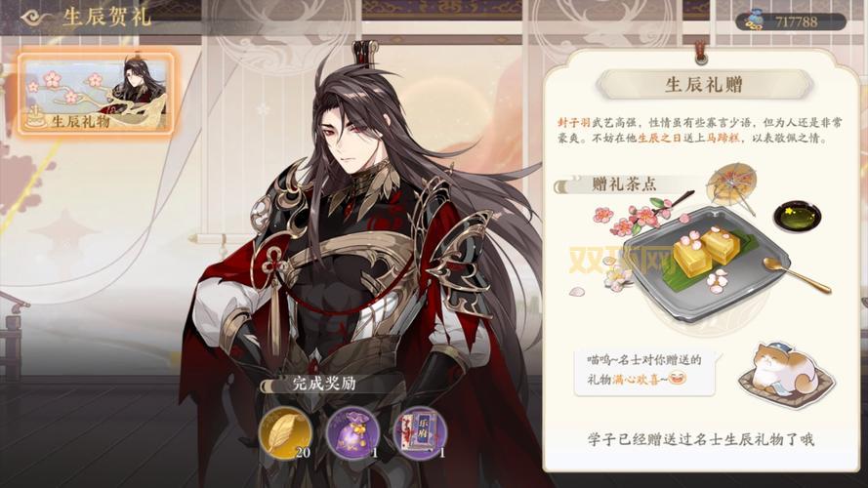Click the 赠礼茶点 section label
Image resolution: width=868 pixels, height=488 pixels.
pyautogui.click(x=625, y=183)
